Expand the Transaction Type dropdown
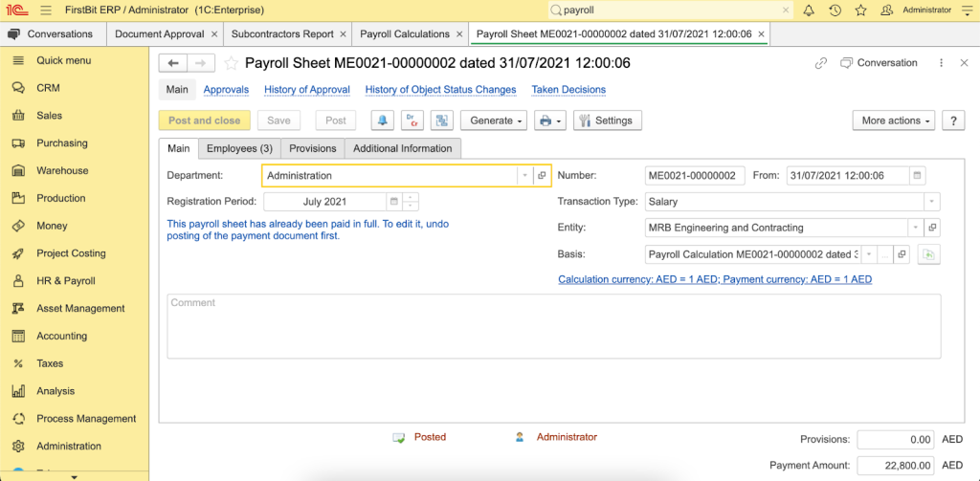The image size is (980, 481). [931, 202]
